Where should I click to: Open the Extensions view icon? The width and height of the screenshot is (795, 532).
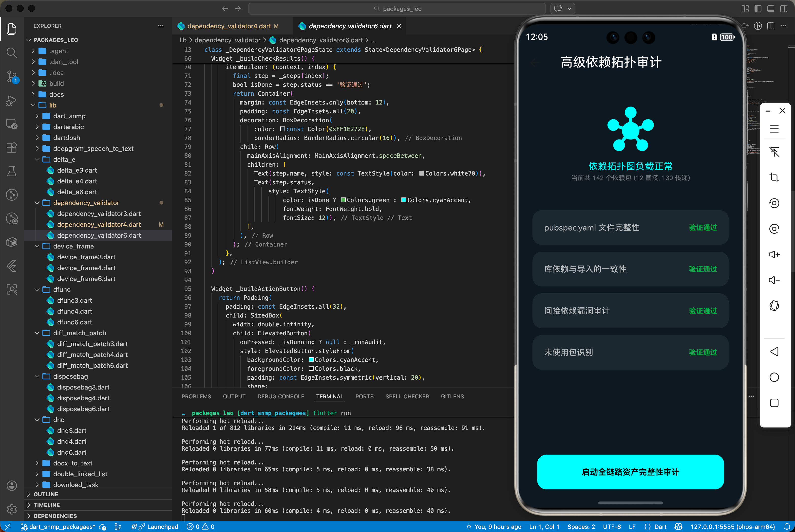click(12, 148)
